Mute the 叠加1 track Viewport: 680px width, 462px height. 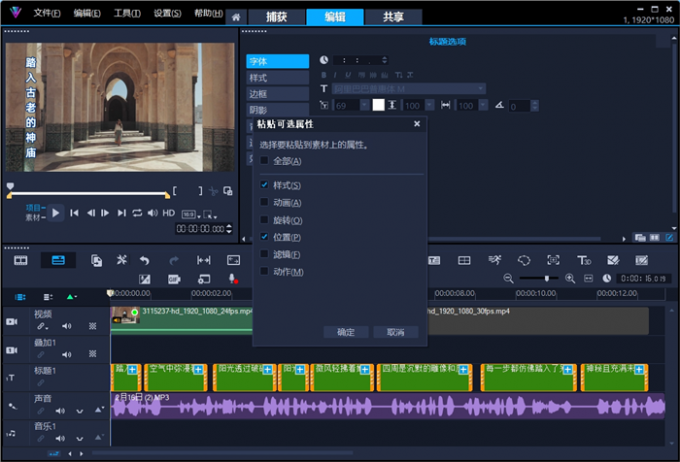(x=66, y=354)
